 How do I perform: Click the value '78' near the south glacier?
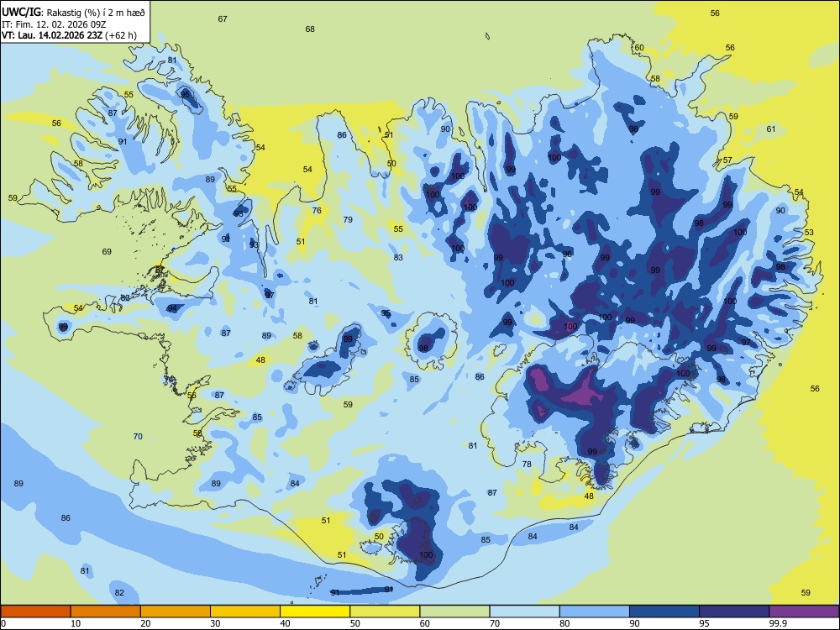(x=527, y=464)
